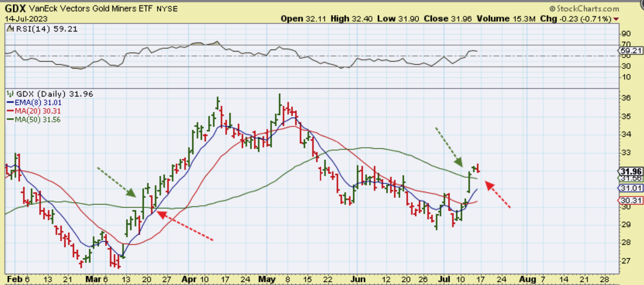Select the blue EMA(8) 31.01 legend entry
Screen dimensions: 644x285
(34, 103)
